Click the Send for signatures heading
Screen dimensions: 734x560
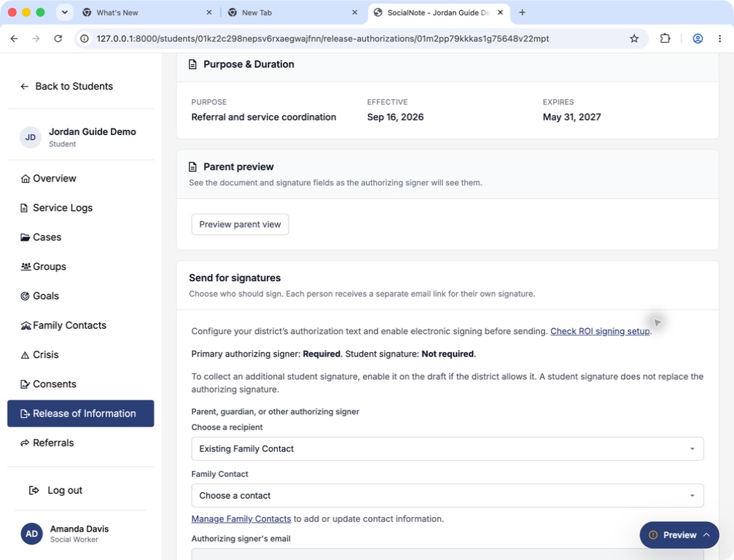[235, 278]
